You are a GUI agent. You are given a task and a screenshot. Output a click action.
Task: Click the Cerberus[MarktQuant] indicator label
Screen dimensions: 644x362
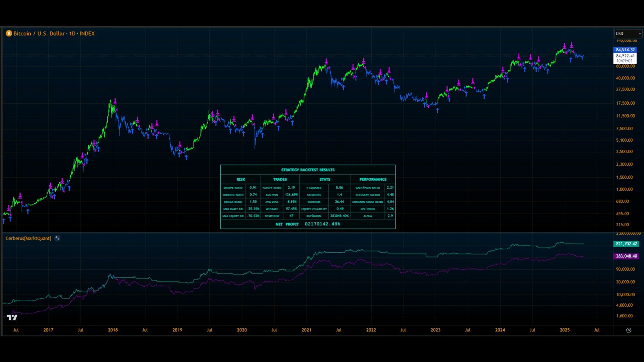point(28,238)
